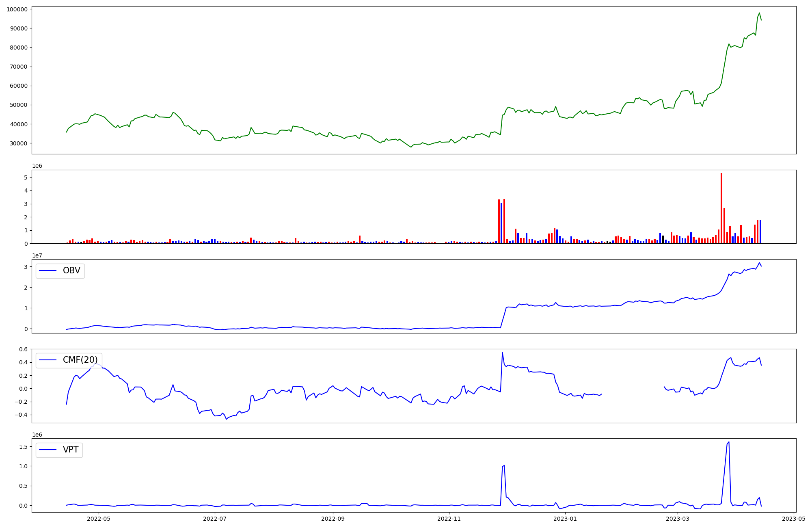Screen dimensions: 812x528
Task: Click the VPT legend box
Action: (59, 450)
